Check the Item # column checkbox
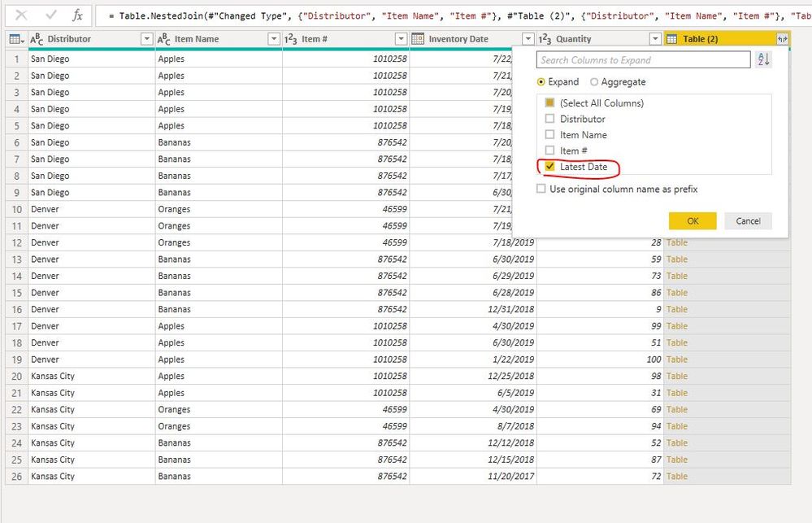Image resolution: width=812 pixels, height=523 pixels. pos(549,150)
